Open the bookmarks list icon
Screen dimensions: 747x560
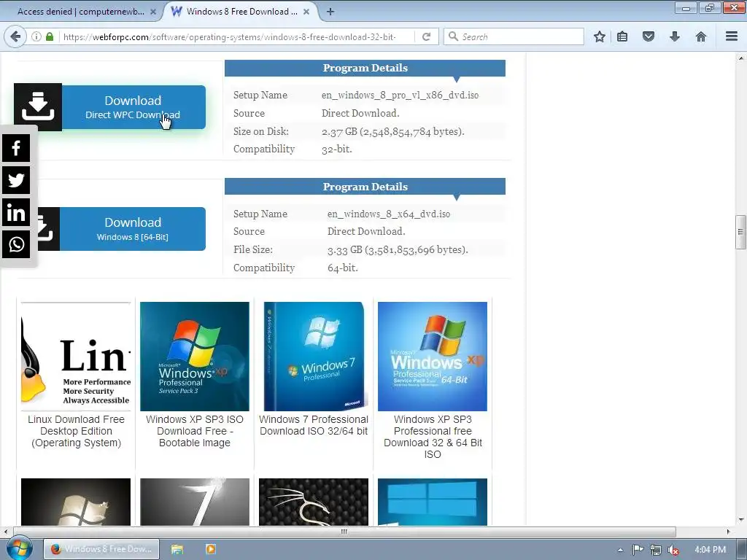[622, 36]
